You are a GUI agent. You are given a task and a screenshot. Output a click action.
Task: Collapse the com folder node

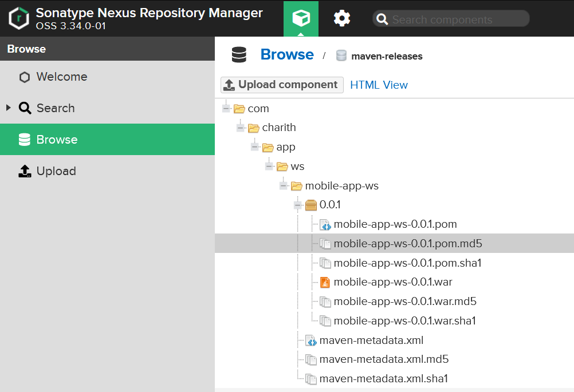(226, 109)
